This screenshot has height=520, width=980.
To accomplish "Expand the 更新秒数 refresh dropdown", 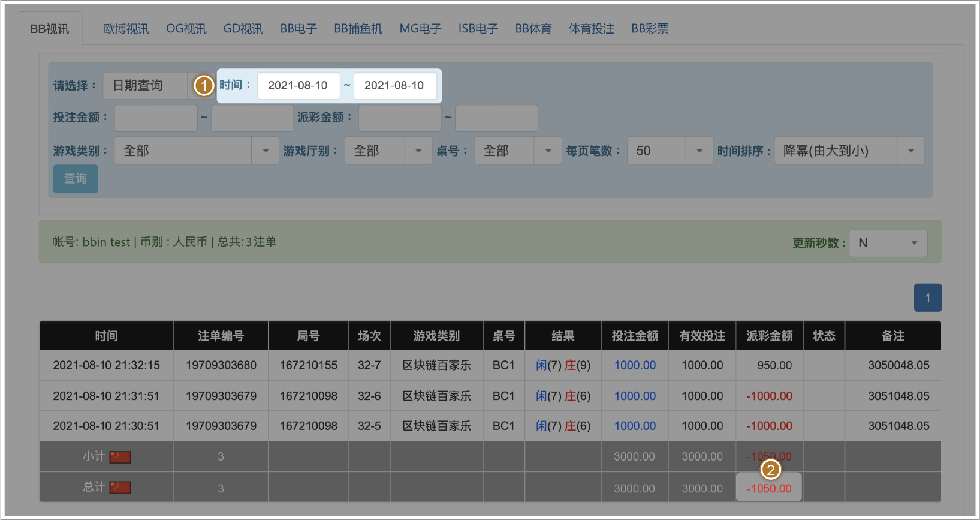I will 888,243.
